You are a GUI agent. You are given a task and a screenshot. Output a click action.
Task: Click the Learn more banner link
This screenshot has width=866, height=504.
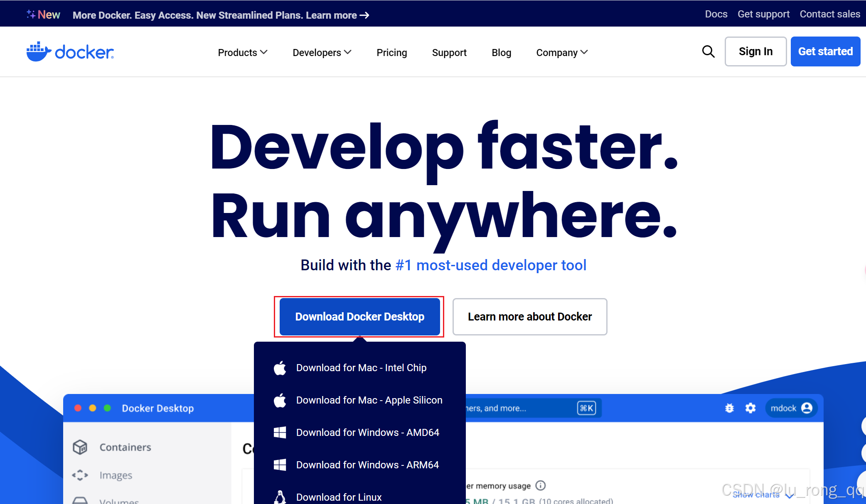[x=337, y=15]
